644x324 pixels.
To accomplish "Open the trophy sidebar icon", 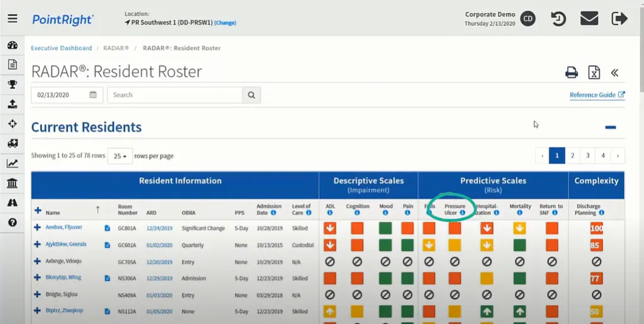I will tap(13, 84).
